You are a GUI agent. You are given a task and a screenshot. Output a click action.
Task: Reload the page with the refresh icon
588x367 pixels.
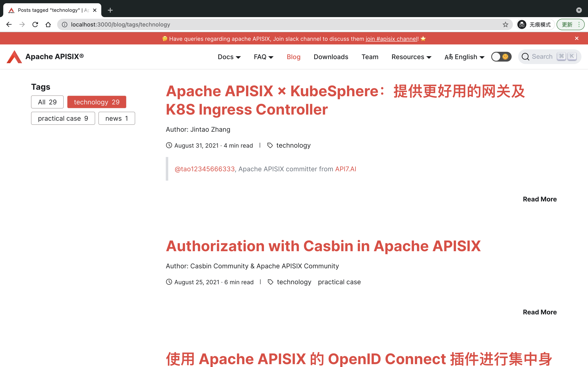[35, 24]
